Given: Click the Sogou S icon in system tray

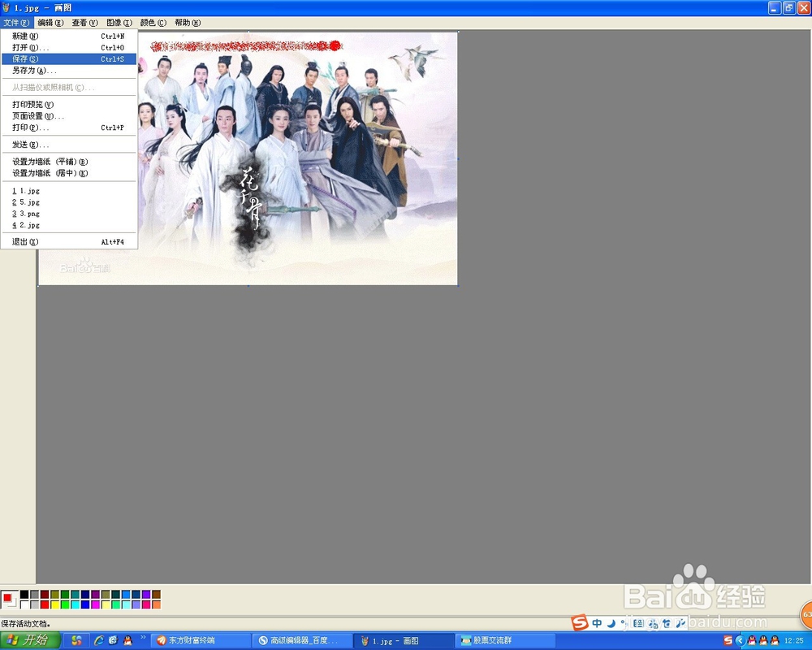Looking at the screenshot, I should (x=728, y=641).
